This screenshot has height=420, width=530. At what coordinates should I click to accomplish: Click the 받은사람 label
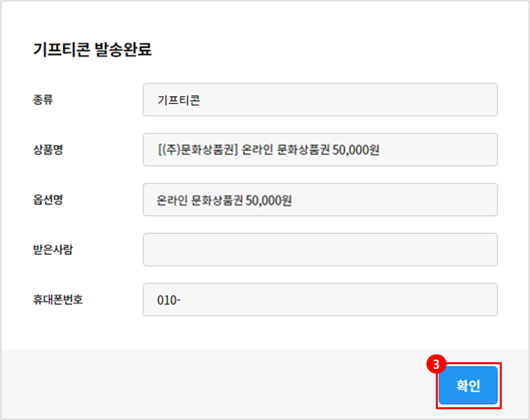(53, 249)
